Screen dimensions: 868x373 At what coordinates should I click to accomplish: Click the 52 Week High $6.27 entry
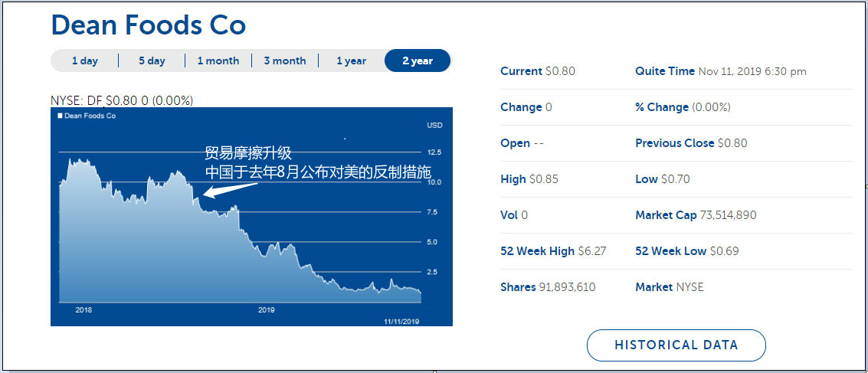click(x=554, y=251)
